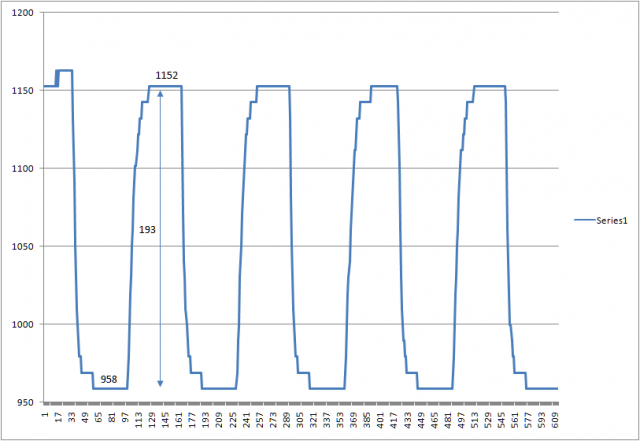
Task: Select the 950 y-axis label
Action: pyautogui.click(x=24, y=402)
